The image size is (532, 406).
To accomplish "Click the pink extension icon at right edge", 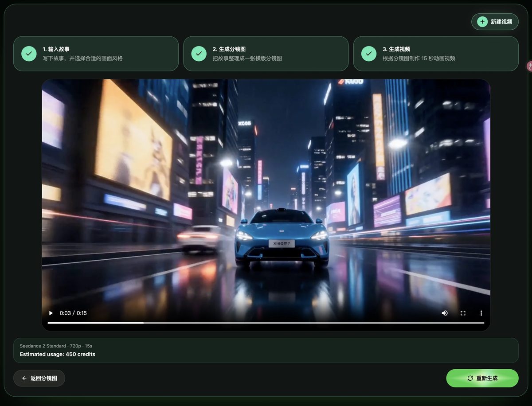I will pos(529,66).
